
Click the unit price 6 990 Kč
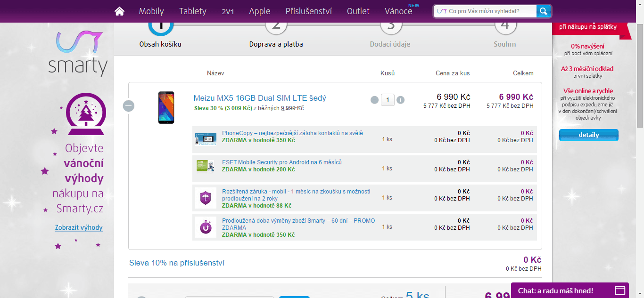pos(453,97)
